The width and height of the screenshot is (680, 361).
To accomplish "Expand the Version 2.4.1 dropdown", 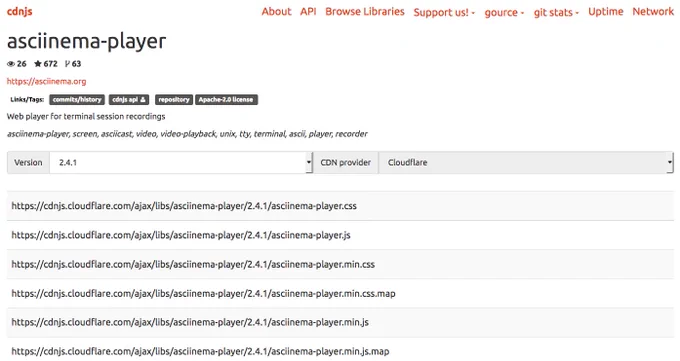I will tap(181, 163).
